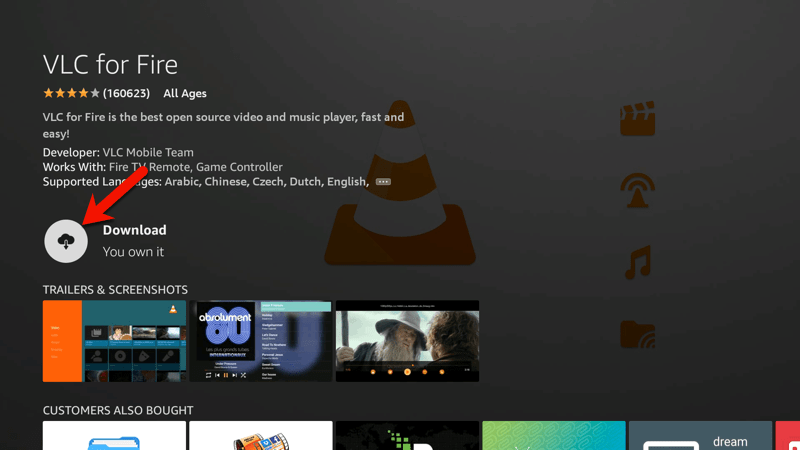Click the network folder icon
The width and height of the screenshot is (800, 450).
point(638,335)
